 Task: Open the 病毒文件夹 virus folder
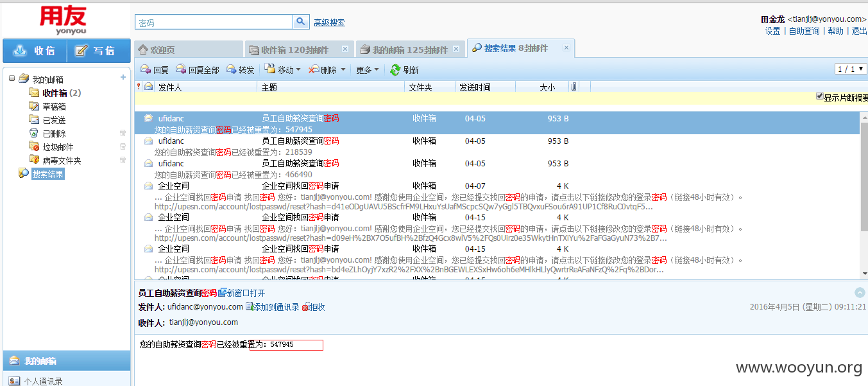(x=55, y=161)
